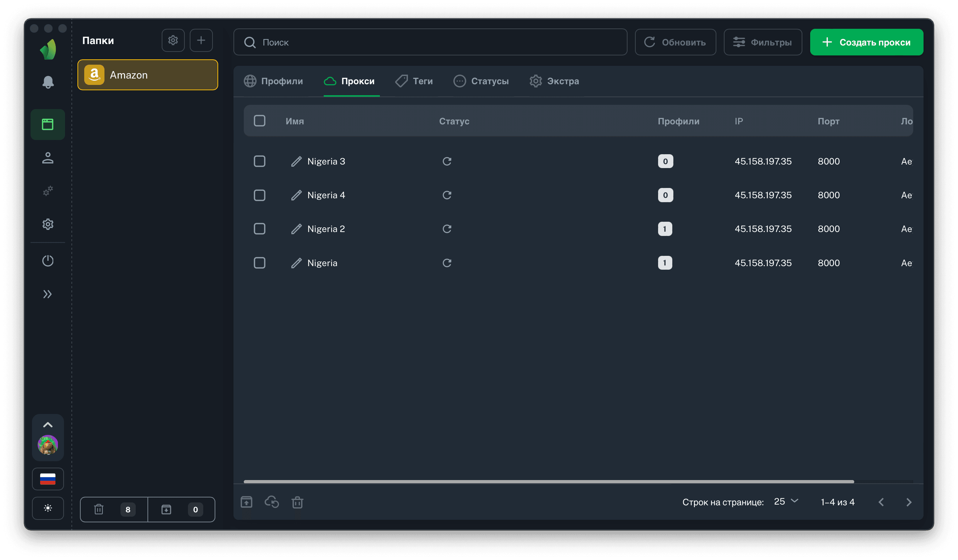The width and height of the screenshot is (958, 560).
Task: Open the automation gears icon in sidebar
Action: [48, 191]
